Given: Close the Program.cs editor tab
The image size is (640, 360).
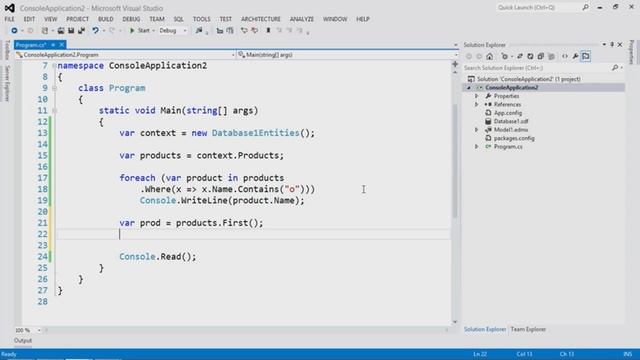Looking at the screenshot, I should tap(62, 45).
